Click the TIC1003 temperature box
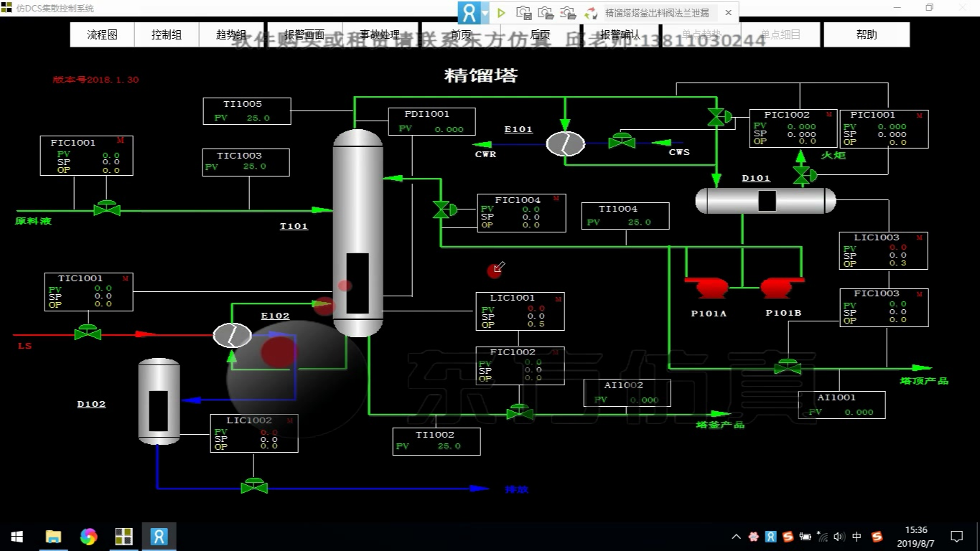Viewport: 980px width, 551px height. click(246, 162)
